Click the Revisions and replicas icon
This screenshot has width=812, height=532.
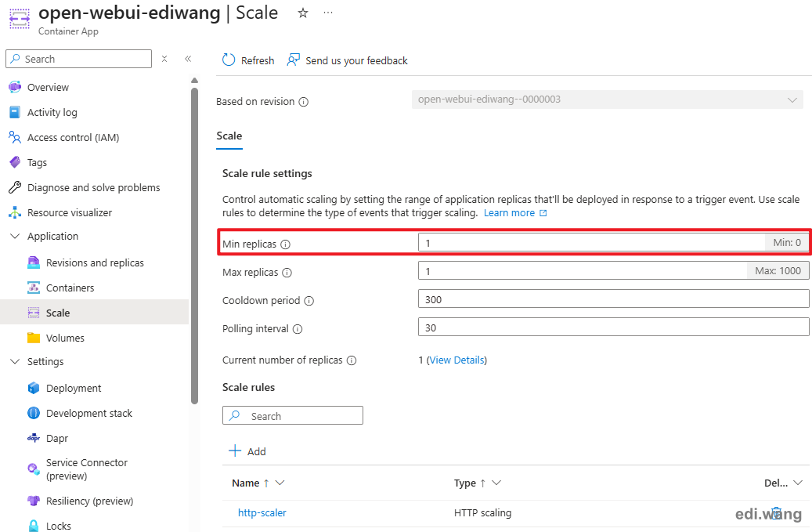34,262
